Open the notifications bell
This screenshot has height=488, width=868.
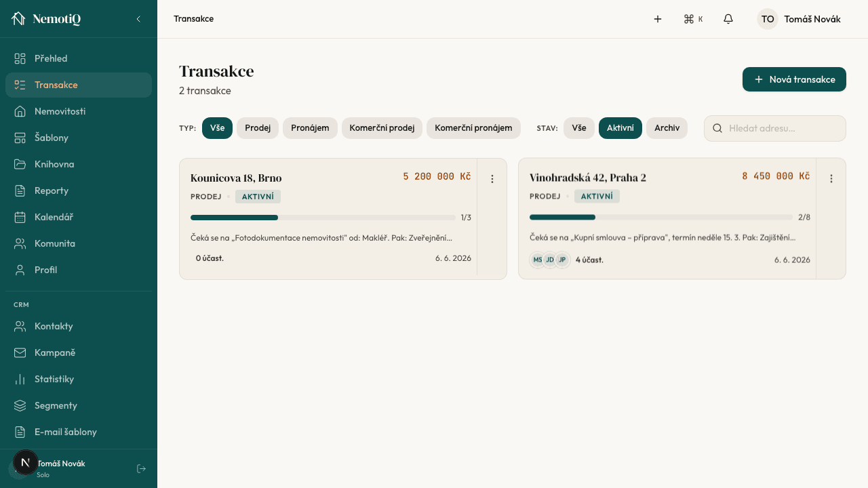click(728, 19)
